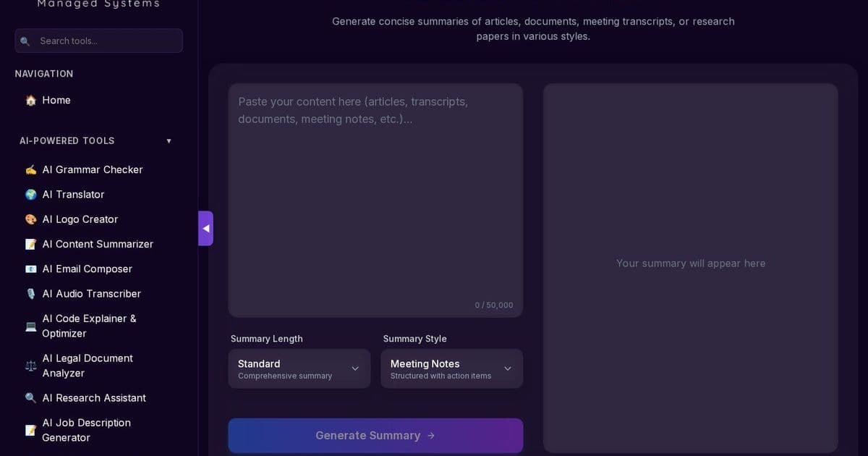Select the AI Research Assistant magnifier icon
The height and width of the screenshot is (456, 868).
coord(30,397)
